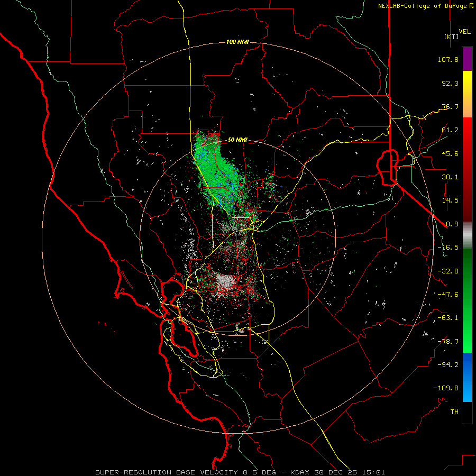Click the 50 NMI range ring label
Screen dimensions: 476x476
[x=237, y=140]
